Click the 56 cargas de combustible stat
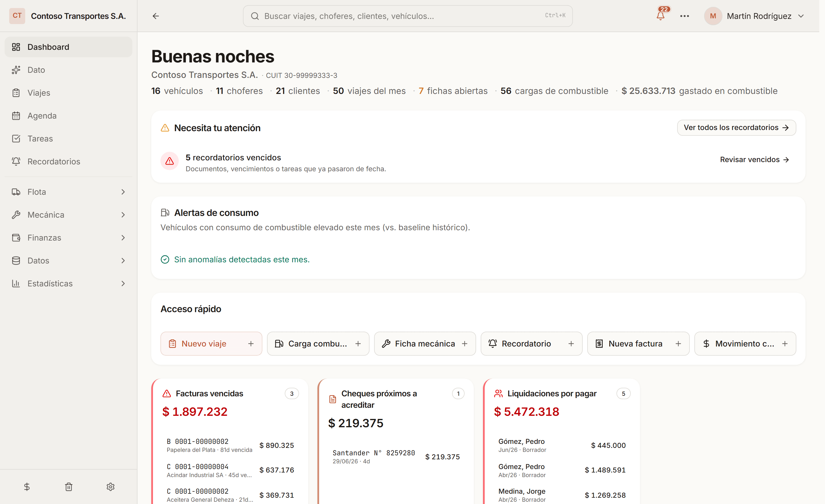 [x=554, y=91]
